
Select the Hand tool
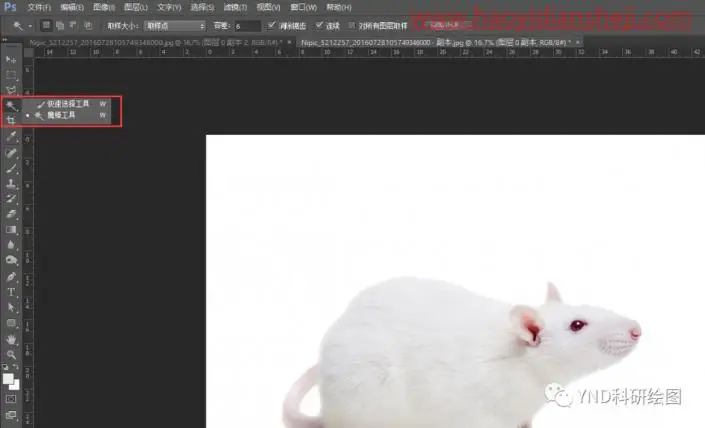11,339
